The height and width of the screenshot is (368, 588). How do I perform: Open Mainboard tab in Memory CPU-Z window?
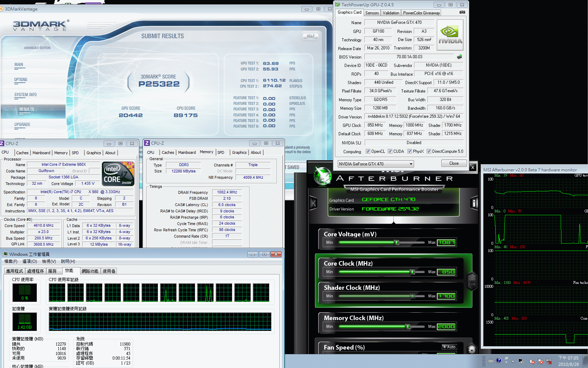coord(187,152)
